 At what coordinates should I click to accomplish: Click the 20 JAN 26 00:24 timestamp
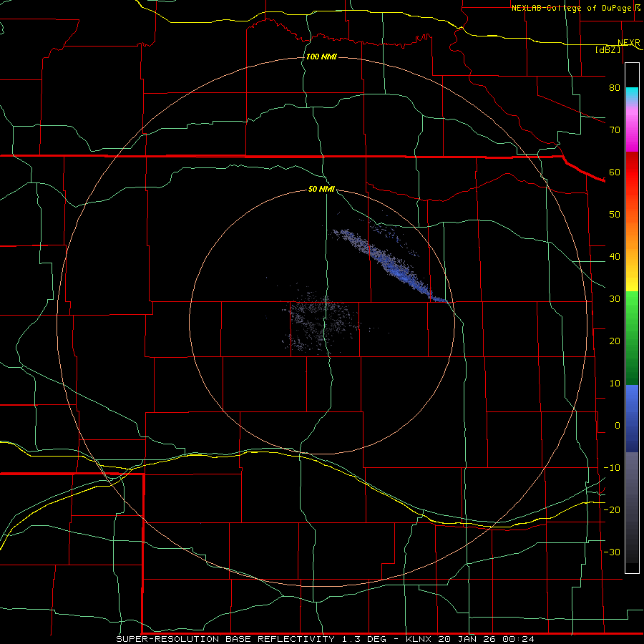coord(487,639)
